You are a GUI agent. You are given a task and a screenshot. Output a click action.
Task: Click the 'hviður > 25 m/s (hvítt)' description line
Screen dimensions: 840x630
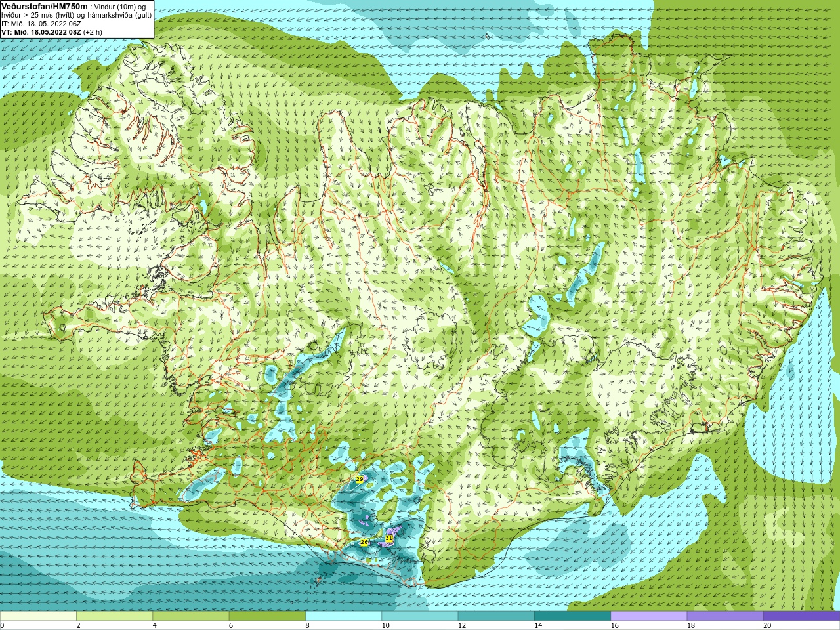[x=77, y=15]
